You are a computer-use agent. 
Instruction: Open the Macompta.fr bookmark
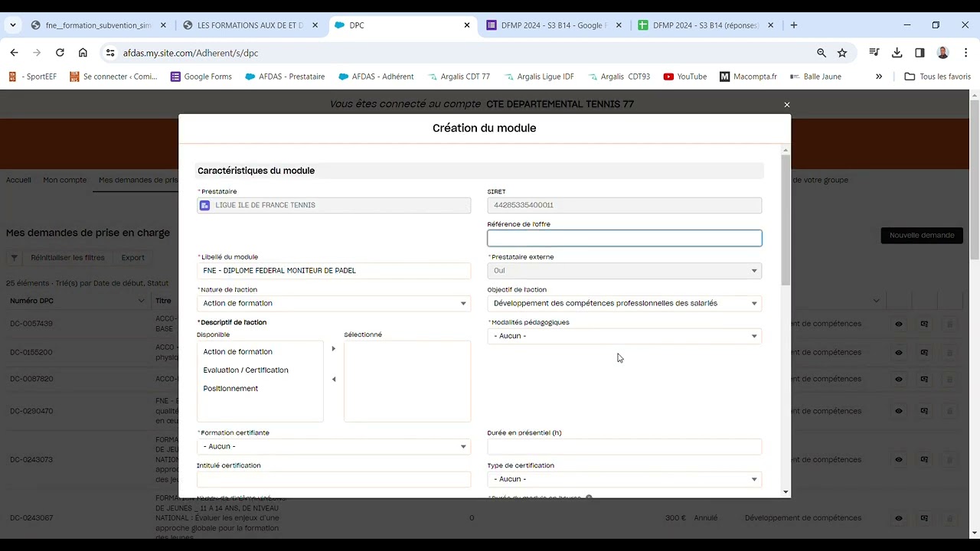[x=748, y=77]
